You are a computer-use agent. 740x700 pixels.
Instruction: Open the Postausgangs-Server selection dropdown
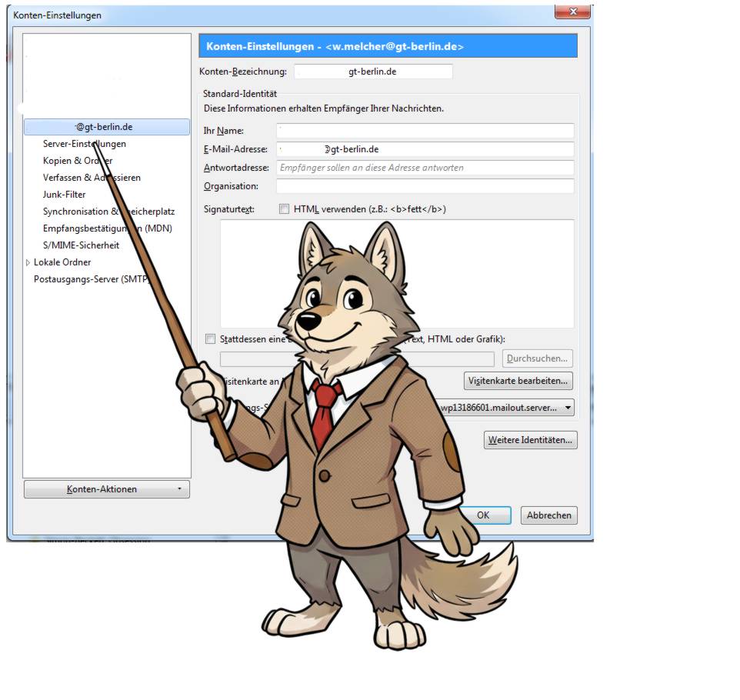click(568, 408)
